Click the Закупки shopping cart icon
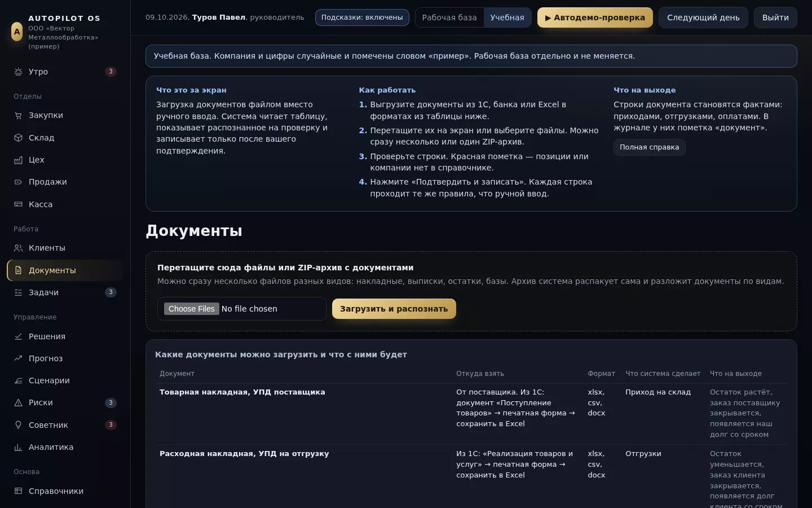This screenshot has width=812, height=508. [18, 115]
